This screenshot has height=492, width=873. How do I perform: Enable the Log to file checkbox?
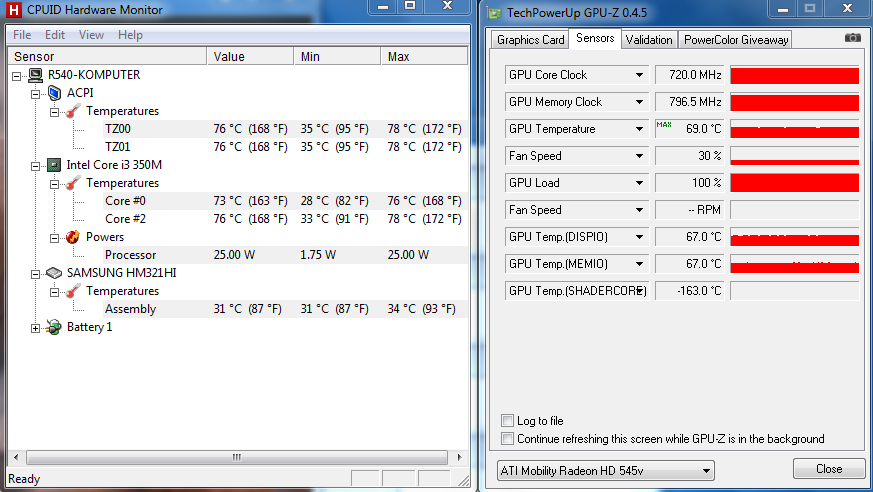pos(507,421)
